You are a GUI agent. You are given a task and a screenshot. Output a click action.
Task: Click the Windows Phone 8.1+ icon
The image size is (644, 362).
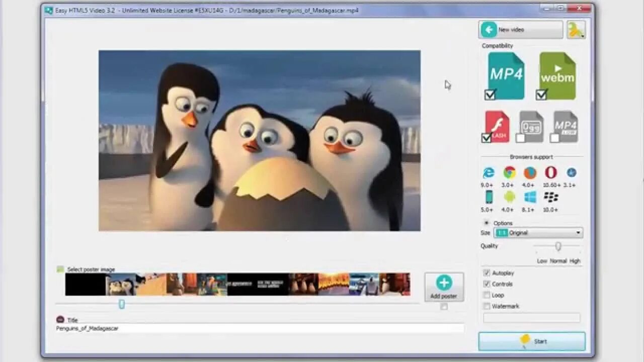(530, 197)
